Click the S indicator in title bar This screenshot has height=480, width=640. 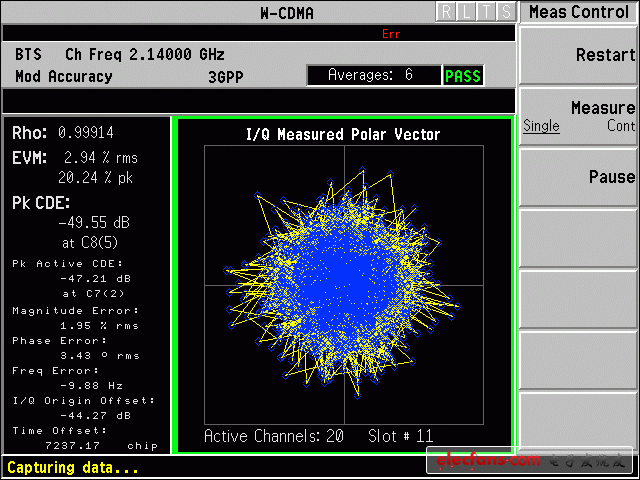pos(506,11)
